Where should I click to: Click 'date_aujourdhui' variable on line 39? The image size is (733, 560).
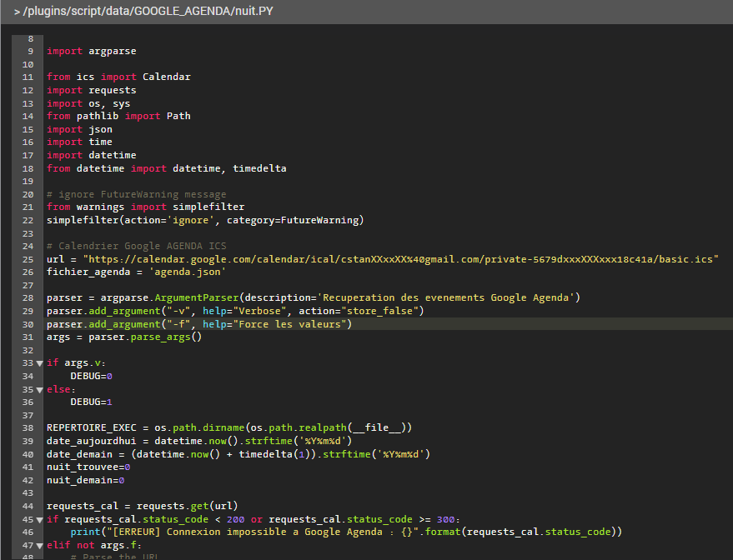coord(92,442)
